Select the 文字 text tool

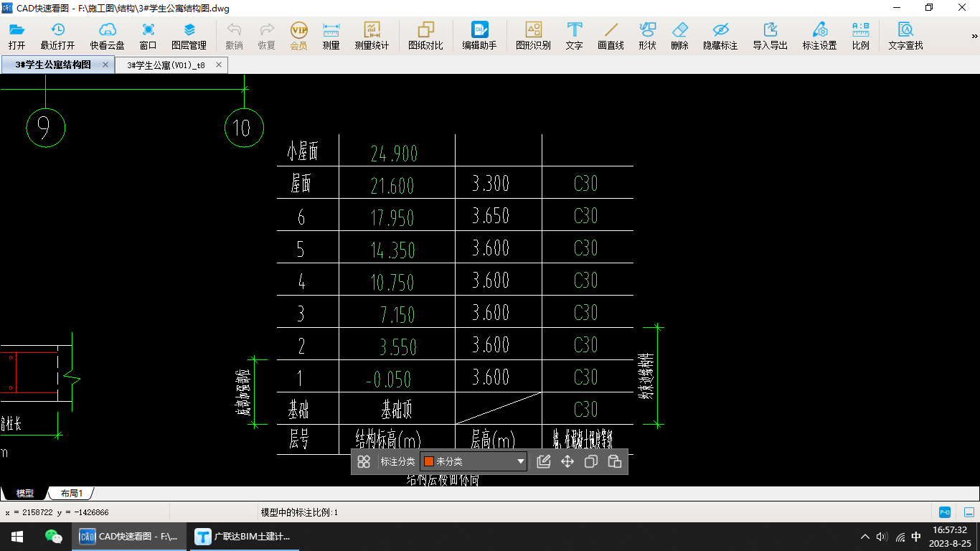pos(574,36)
